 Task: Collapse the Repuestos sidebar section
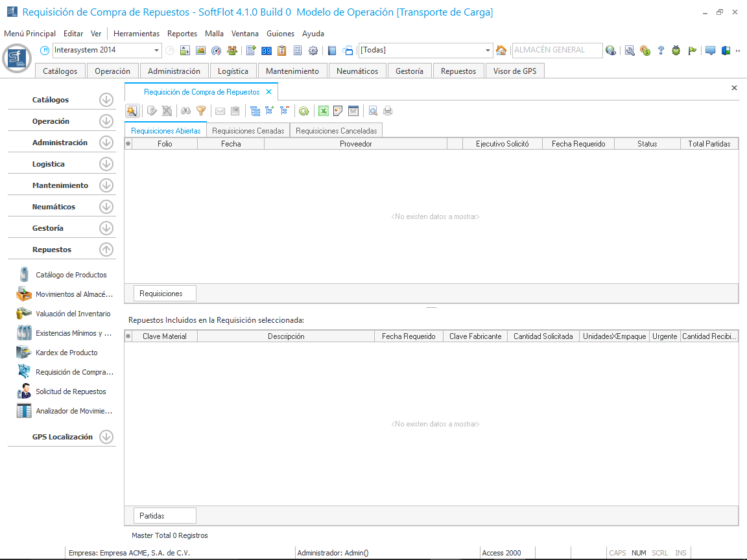(x=106, y=250)
